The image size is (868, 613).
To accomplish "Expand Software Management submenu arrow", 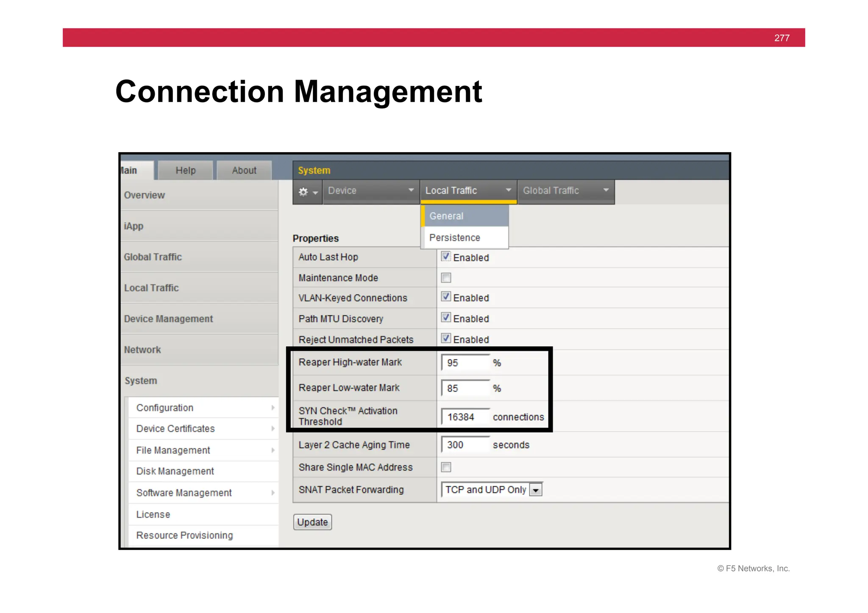I will 273,493.
